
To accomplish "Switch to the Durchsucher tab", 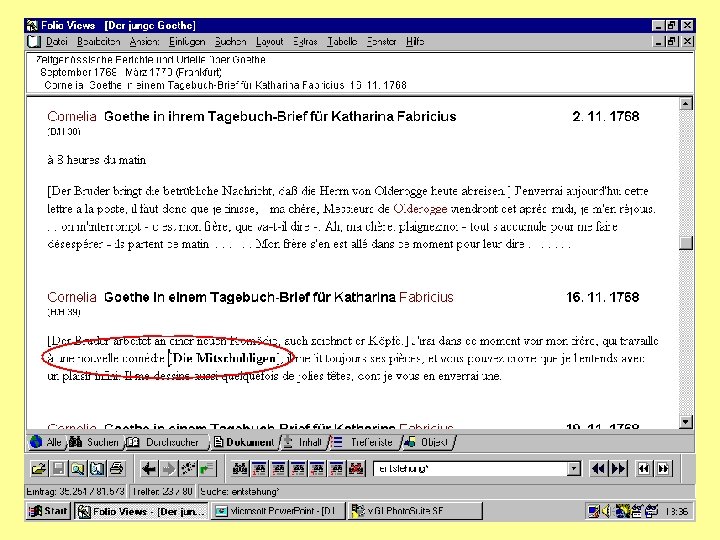I will point(165,442).
